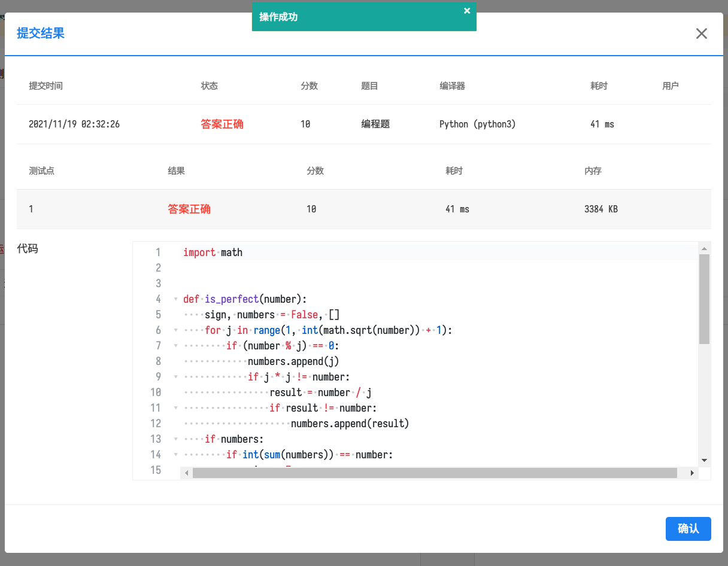Close the 提交结果 dialog with X
This screenshot has width=728, height=566.
(x=701, y=34)
